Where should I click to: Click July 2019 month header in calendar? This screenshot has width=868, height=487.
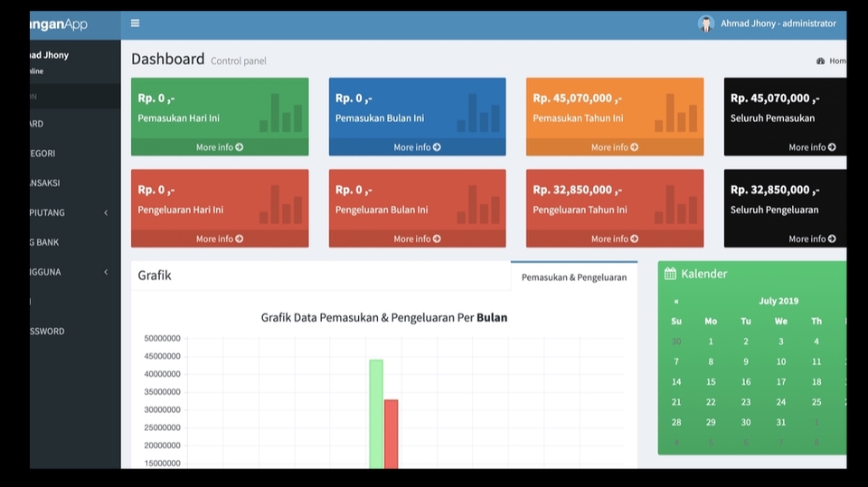coord(778,301)
